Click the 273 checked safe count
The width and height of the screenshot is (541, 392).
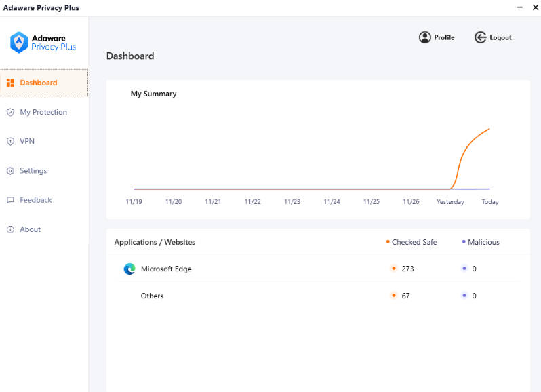coord(407,269)
